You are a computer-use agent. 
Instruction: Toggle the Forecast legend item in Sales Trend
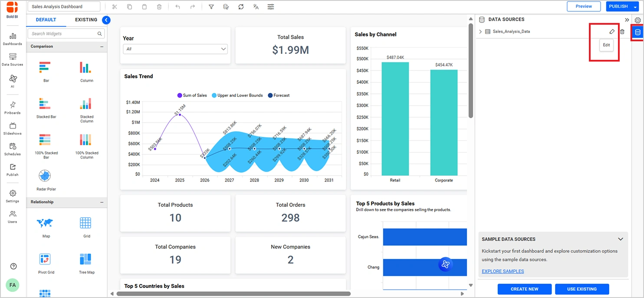(279, 95)
